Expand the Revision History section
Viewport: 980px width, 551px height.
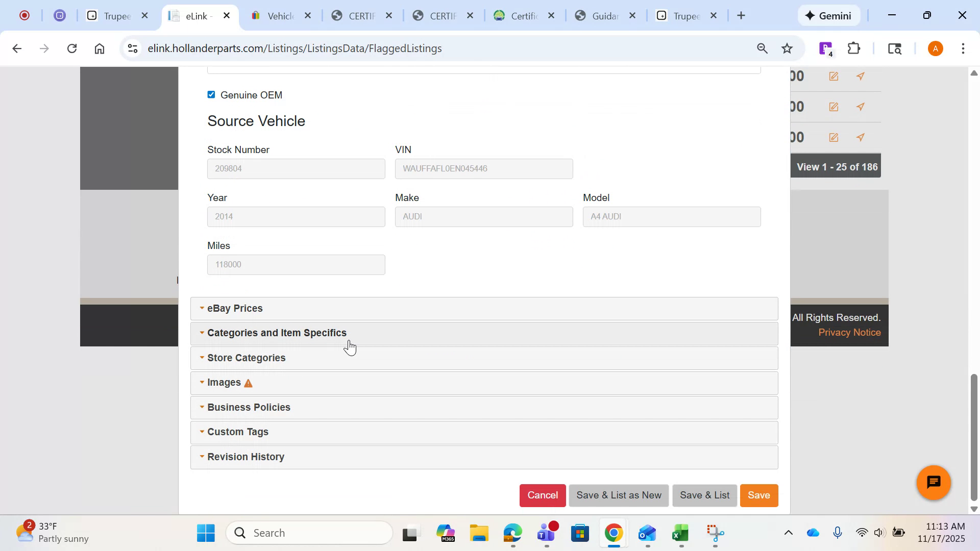(246, 457)
